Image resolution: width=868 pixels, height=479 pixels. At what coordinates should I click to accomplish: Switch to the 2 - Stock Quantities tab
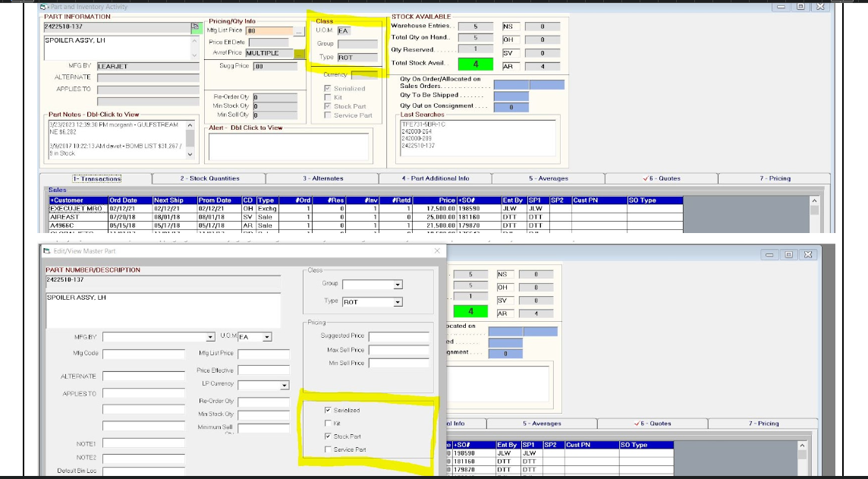208,178
